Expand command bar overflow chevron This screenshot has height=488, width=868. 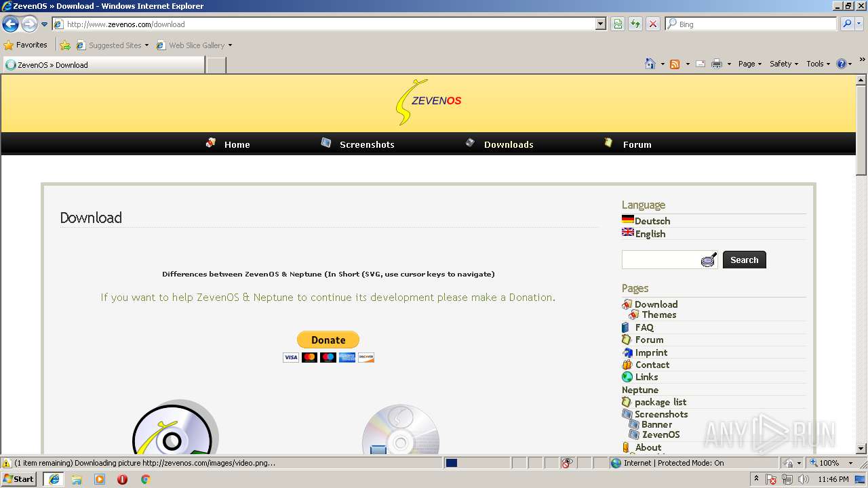pyautogui.click(x=863, y=60)
